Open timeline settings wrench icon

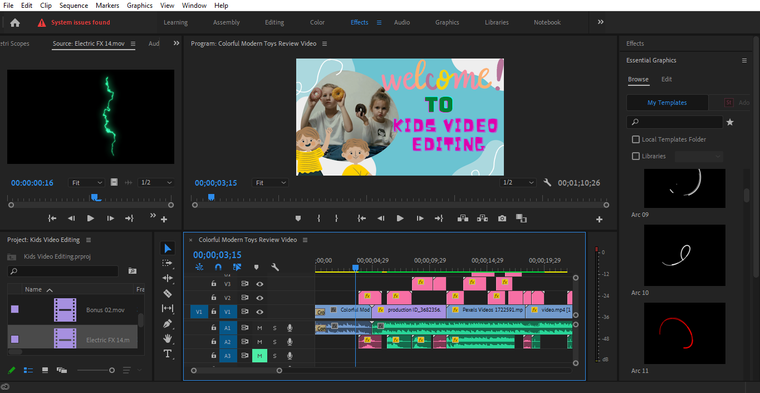pos(275,267)
